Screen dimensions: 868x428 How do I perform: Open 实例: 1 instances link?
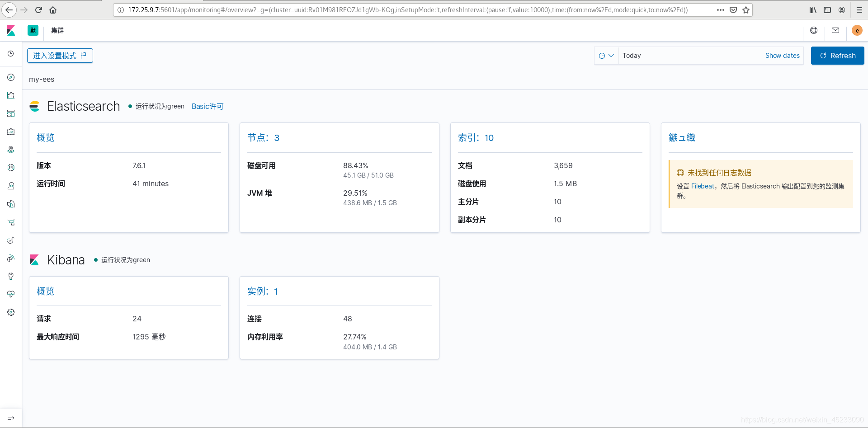262,291
